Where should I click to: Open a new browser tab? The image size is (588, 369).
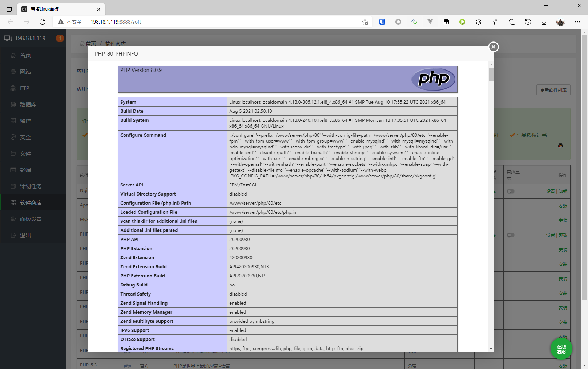[111, 9]
